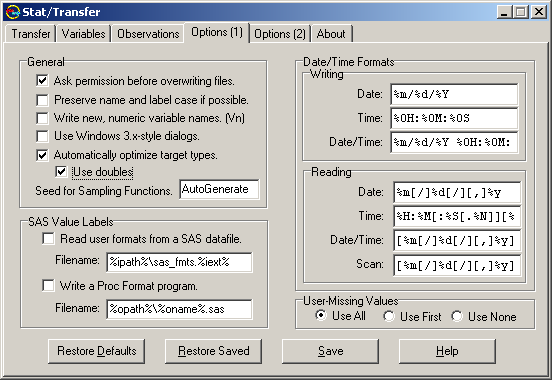This screenshot has width=552, height=380.
Task: Click the Writing Date/Time format field
Action: click(454, 142)
